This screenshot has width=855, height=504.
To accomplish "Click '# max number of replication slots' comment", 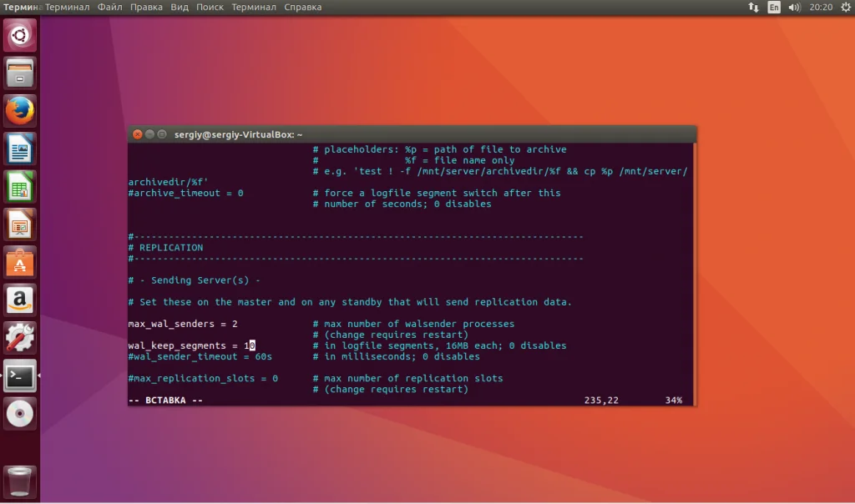I will click(407, 378).
